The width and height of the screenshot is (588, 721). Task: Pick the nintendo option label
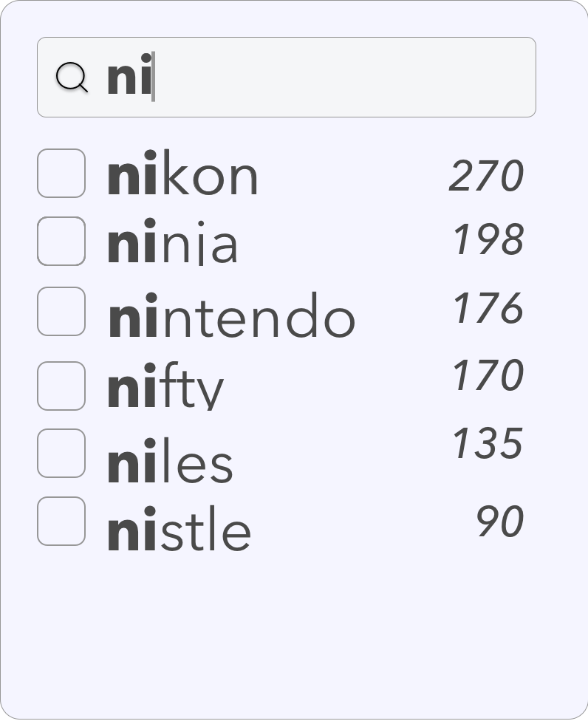[x=232, y=318]
